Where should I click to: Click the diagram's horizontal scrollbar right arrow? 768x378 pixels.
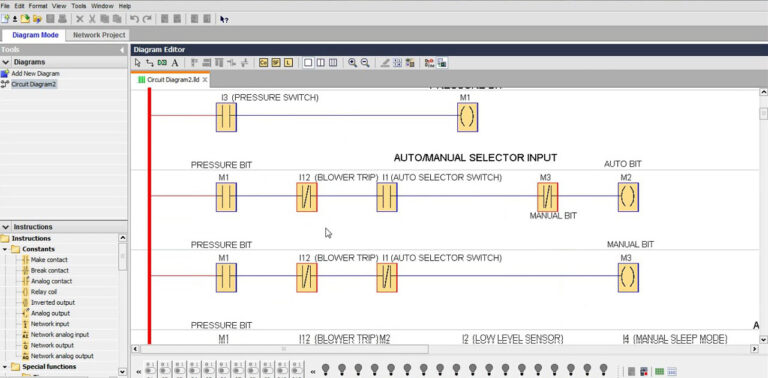[754, 349]
